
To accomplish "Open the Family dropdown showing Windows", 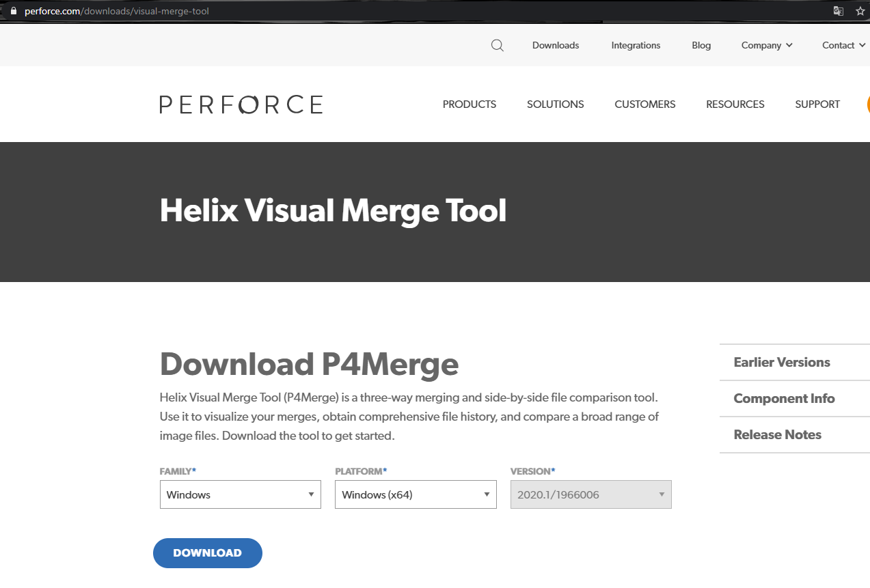I will tap(240, 494).
